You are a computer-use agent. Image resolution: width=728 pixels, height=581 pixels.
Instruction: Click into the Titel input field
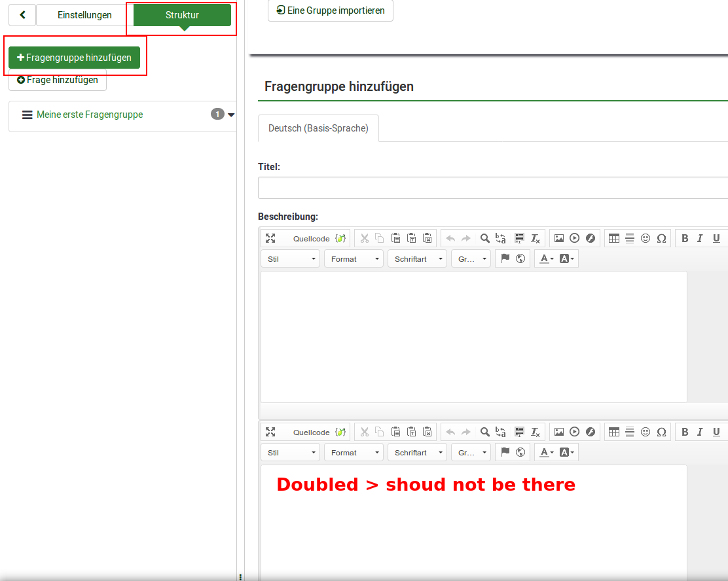pos(492,188)
